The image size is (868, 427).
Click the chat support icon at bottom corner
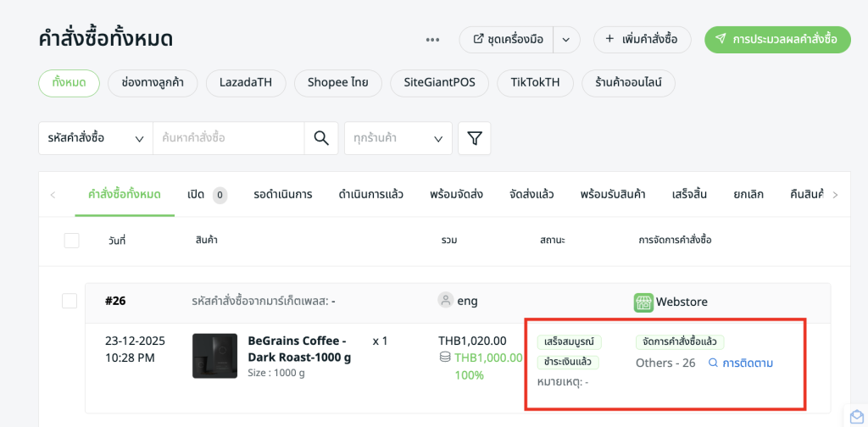[857, 417]
